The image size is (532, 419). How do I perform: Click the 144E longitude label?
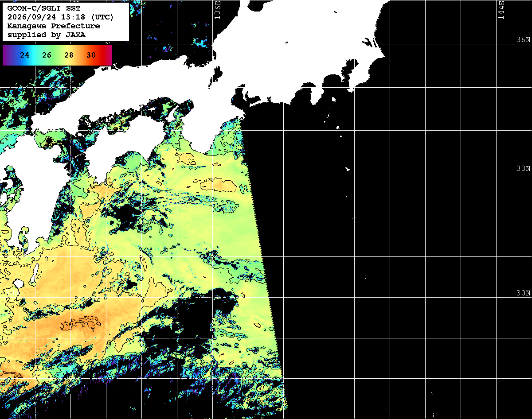tap(501, 10)
